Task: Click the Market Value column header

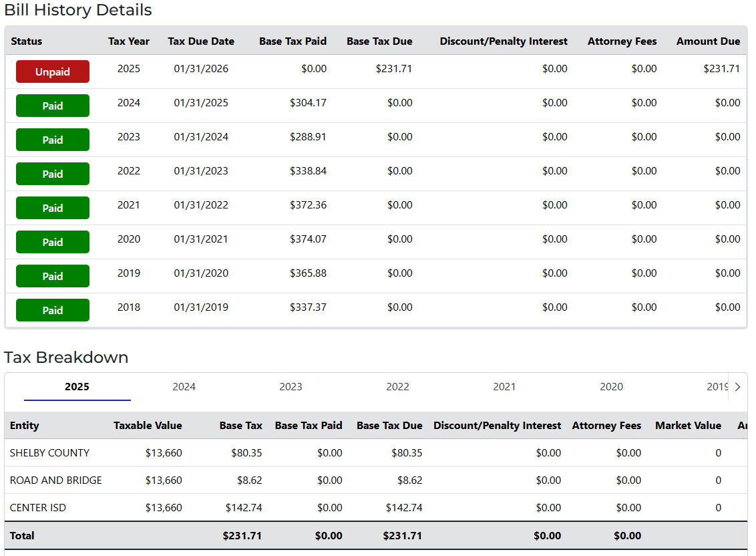Action: (x=688, y=426)
